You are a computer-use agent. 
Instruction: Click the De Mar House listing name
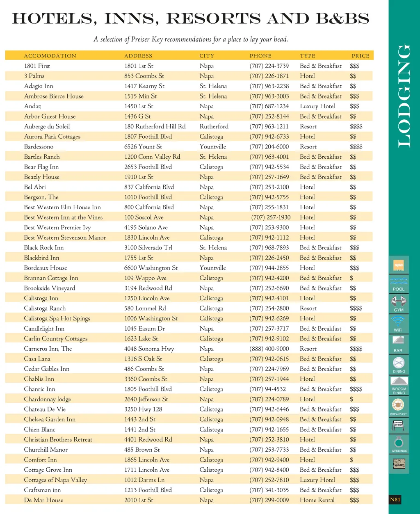coord(43,500)
